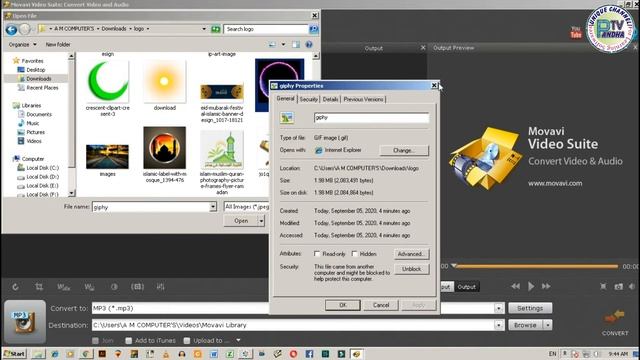Open the All Images file type dropdown
The image size is (640, 360).
tap(247, 207)
